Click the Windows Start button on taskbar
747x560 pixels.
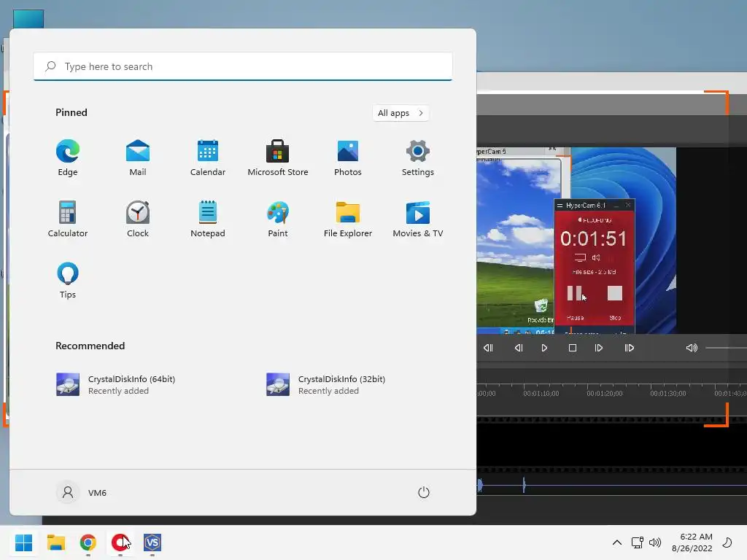pyautogui.click(x=23, y=542)
